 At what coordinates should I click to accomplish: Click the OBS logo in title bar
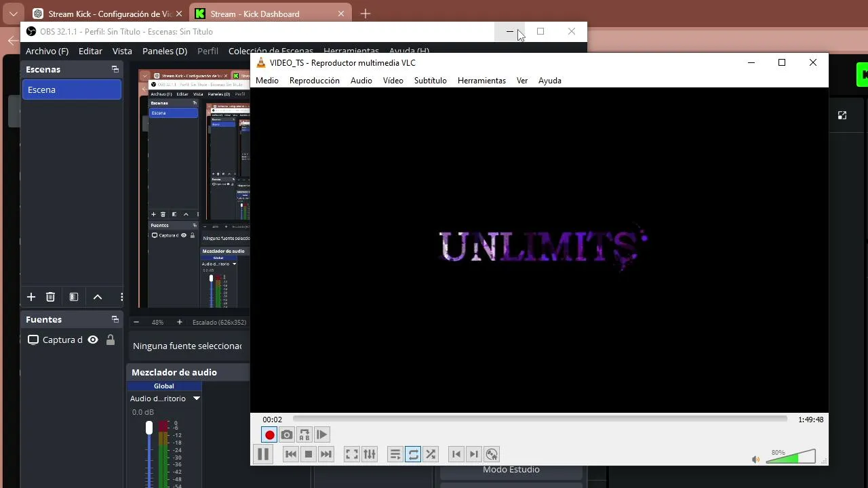(31, 31)
